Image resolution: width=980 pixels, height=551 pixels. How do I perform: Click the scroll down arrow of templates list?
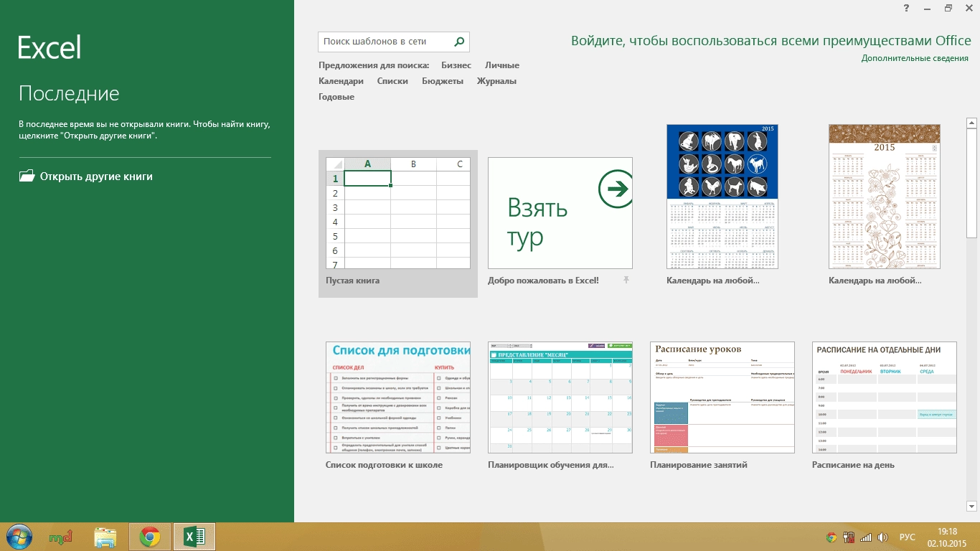coord(971,506)
